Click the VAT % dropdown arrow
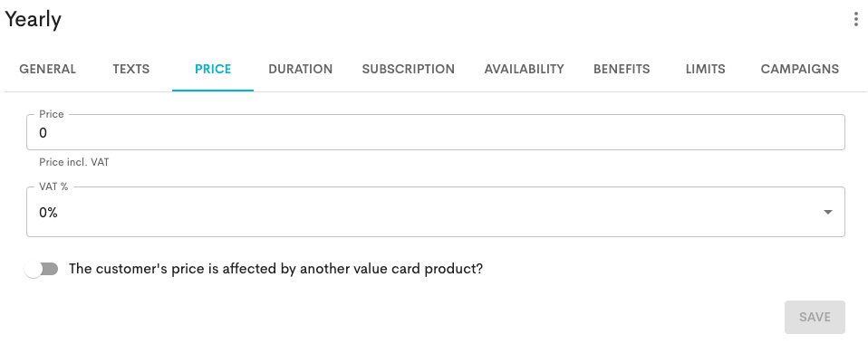The width and height of the screenshot is (868, 344). coord(827,212)
